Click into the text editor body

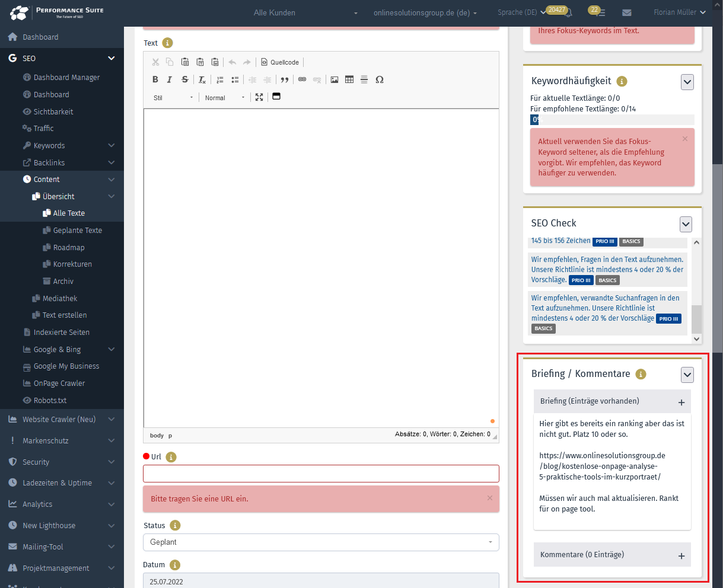tap(321, 268)
